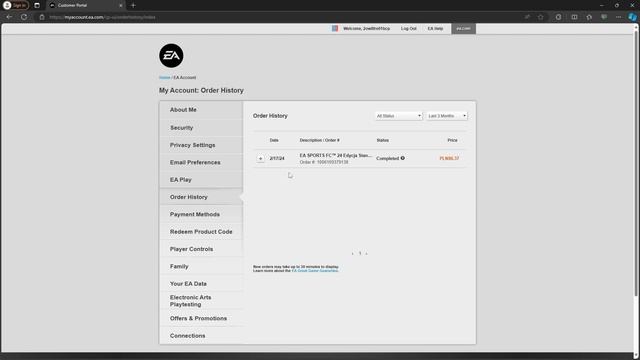Open the About Me section
Screen dimensions: 640x360
tap(201, 110)
